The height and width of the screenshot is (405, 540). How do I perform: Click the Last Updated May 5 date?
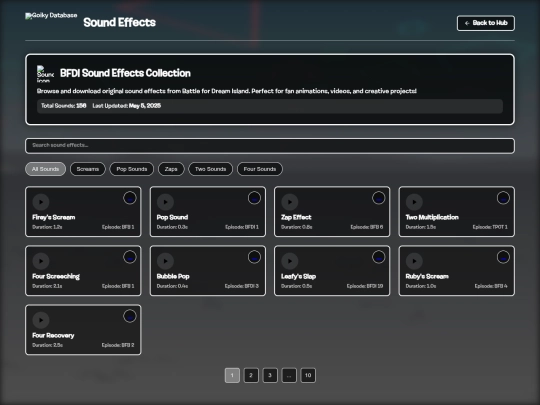point(127,106)
